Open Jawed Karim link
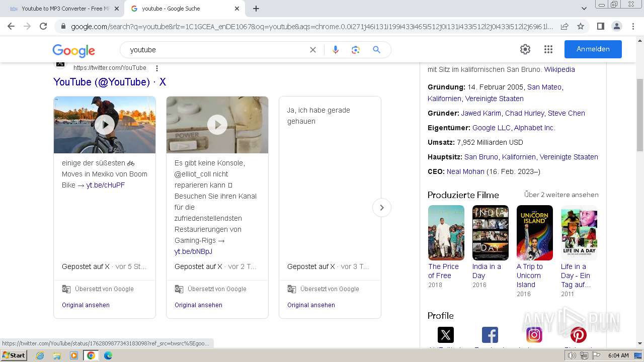This screenshot has height=362, width=644. coord(481,113)
